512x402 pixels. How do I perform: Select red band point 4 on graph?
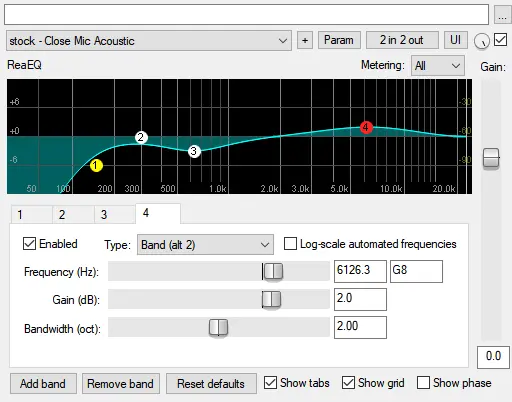click(x=366, y=127)
